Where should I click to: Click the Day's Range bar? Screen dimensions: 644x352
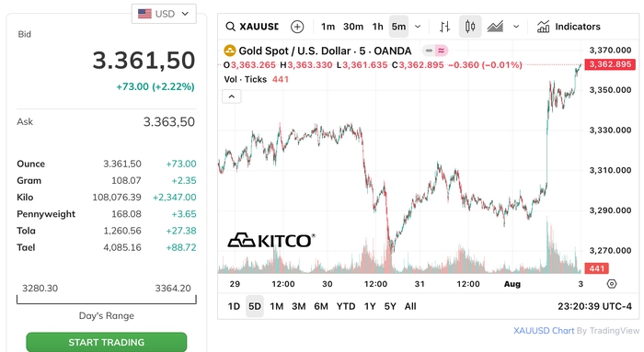click(107, 300)
